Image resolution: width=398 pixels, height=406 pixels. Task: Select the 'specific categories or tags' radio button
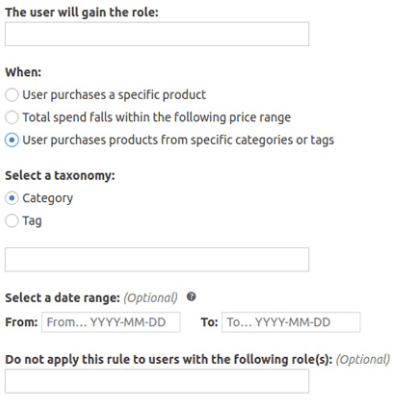tap(12, 140)
